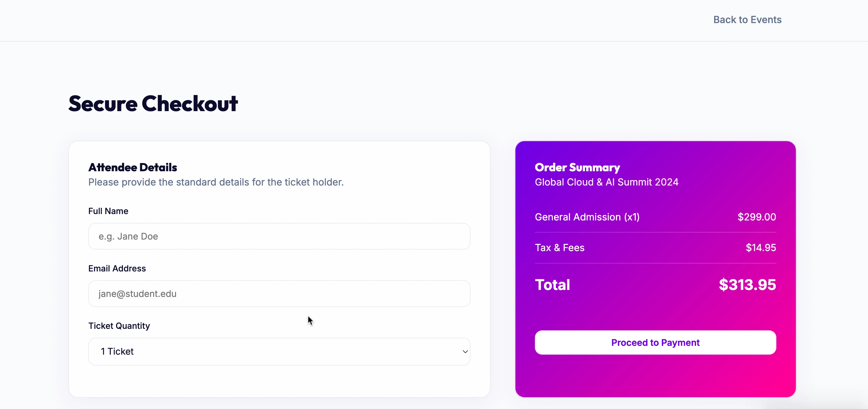Click the Secure Checkout page heading

(153, 104)
